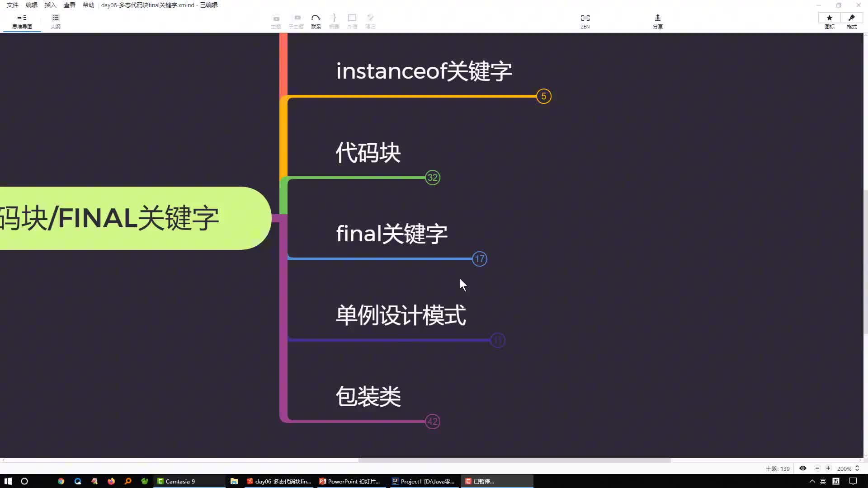Open Cortana search circle in taskbar

pos(24,481)
